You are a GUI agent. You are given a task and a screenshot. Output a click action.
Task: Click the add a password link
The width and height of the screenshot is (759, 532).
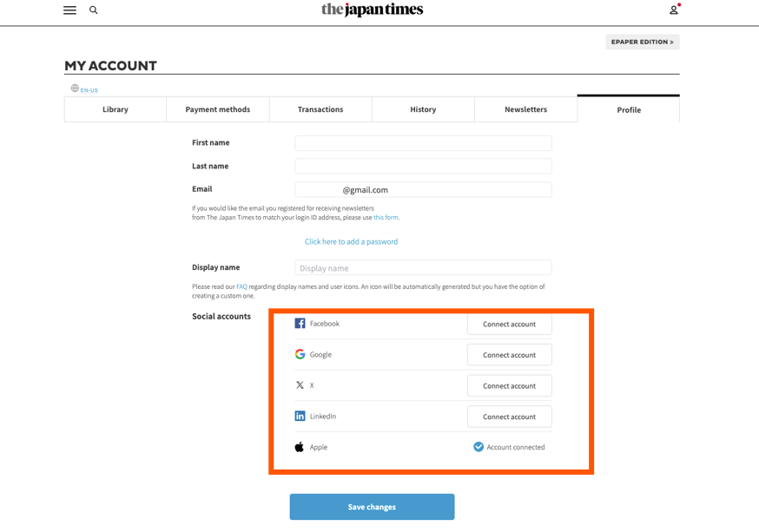coord(351,242)
